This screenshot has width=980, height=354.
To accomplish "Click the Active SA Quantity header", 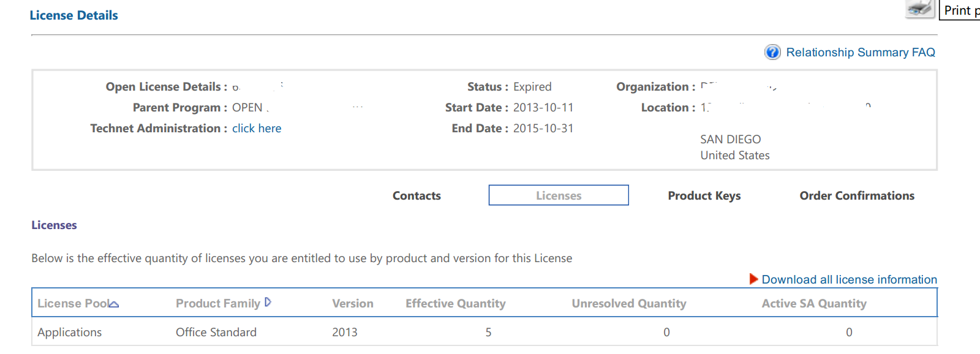I will [814, 304].
